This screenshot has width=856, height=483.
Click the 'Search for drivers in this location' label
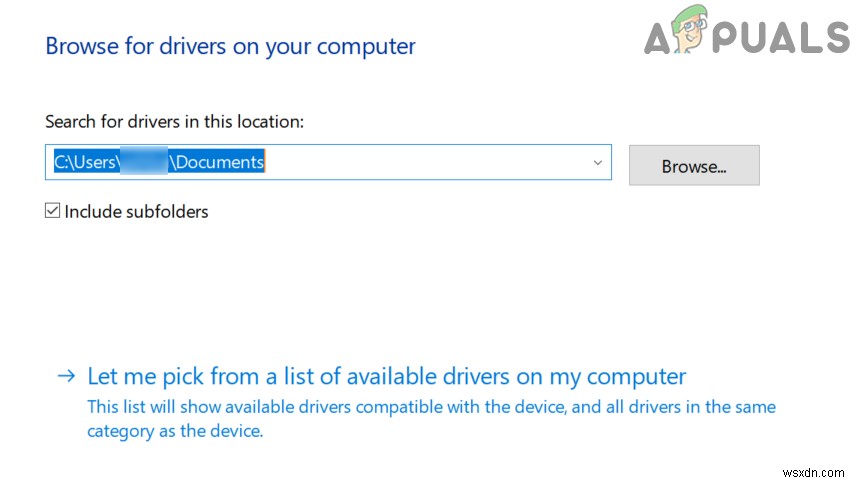174,121
